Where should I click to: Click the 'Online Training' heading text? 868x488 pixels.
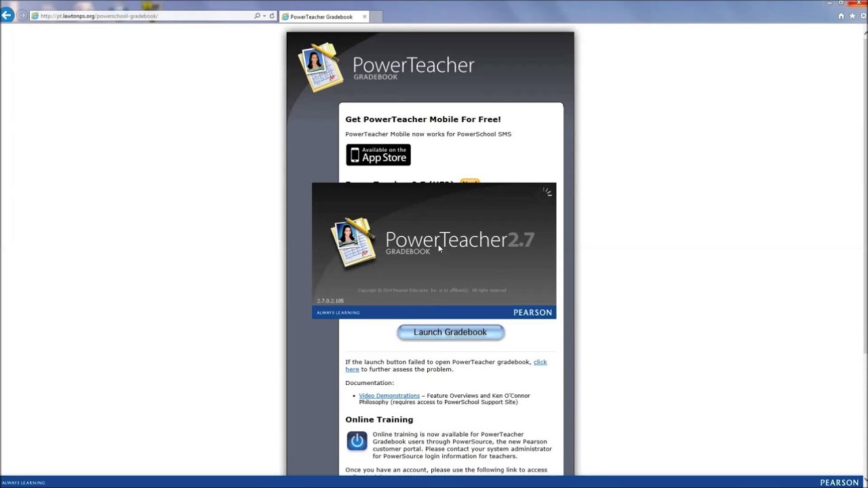(x=379, y=420)
